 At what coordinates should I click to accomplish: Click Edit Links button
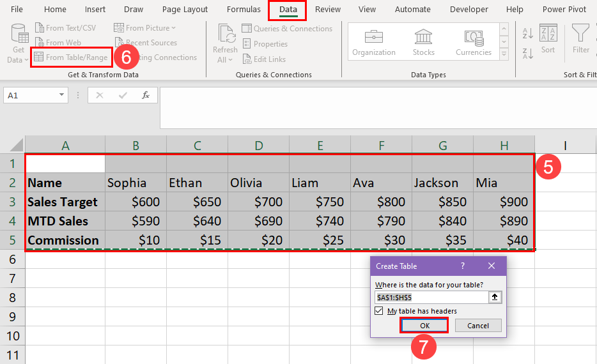[x=264, y=59]
